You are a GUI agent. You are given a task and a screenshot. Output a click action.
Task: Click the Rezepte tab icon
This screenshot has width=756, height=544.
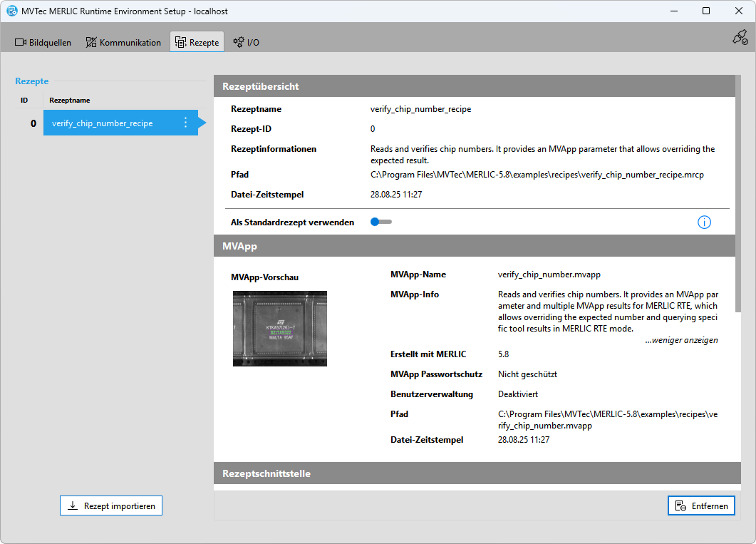click(x=181, y=42)
